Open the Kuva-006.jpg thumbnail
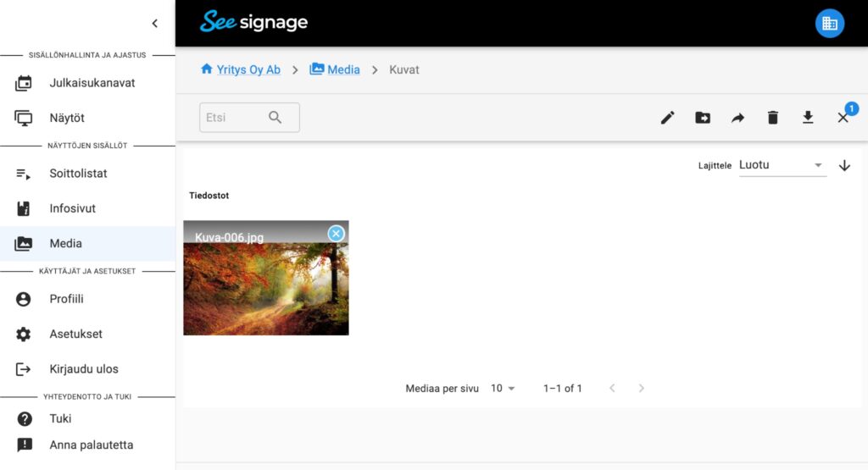 265,288
